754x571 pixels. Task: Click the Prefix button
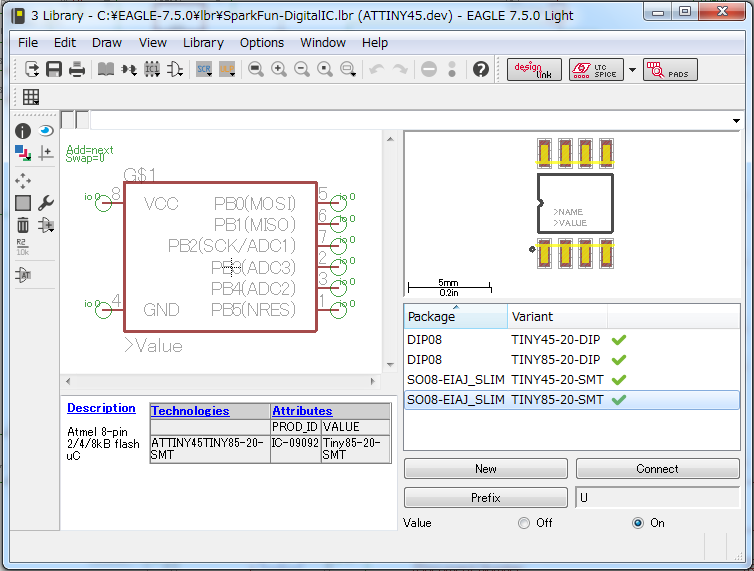[486, 497]
